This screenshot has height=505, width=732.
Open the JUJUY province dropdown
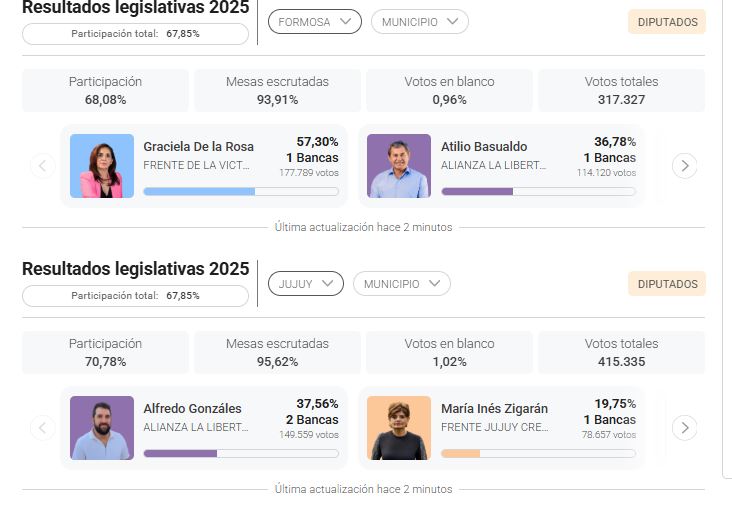click(x=305, y=284)
